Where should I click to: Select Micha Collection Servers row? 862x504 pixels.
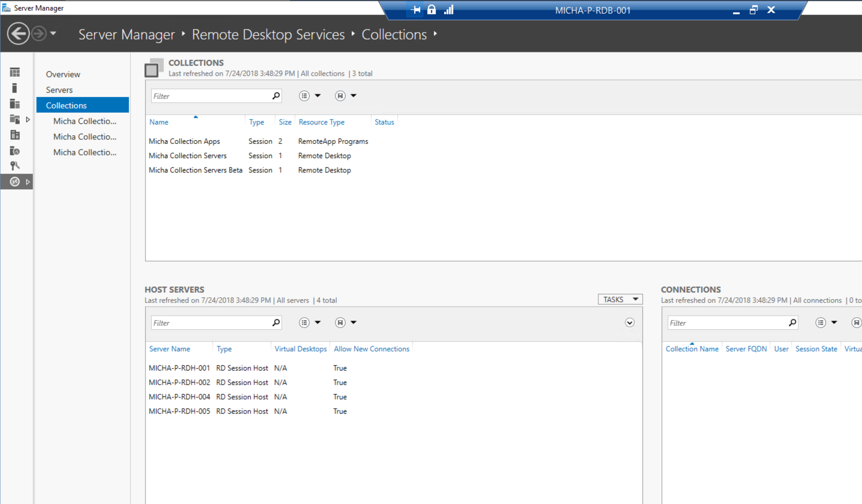point(250,156)
